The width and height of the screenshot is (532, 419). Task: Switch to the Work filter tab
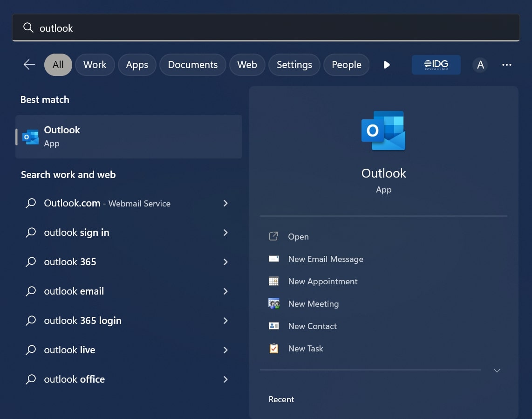pos(95,64)
